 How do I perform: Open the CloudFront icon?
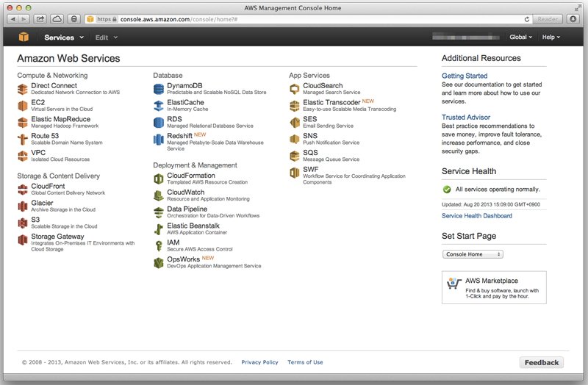point(23,190)
